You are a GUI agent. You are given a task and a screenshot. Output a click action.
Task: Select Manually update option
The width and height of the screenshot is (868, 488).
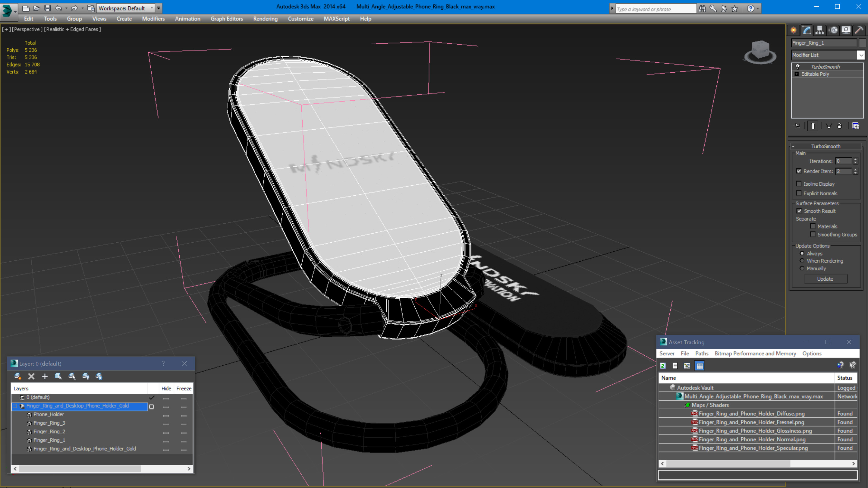(x=802, y=268)
